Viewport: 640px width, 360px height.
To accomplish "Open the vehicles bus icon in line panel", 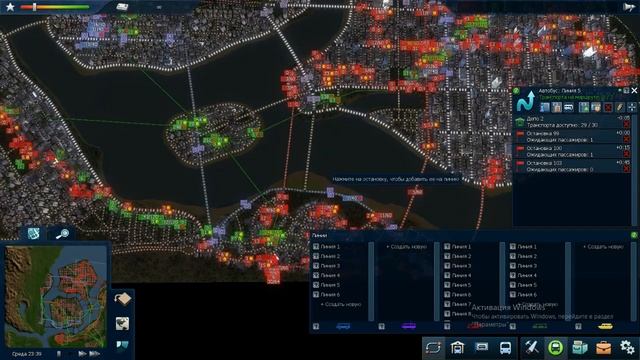I will coord(569,107).
